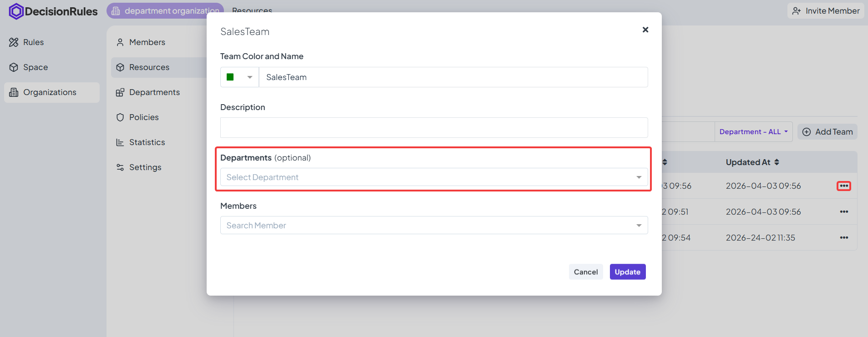Expand the team color dropdown arrow

point(250,77)
